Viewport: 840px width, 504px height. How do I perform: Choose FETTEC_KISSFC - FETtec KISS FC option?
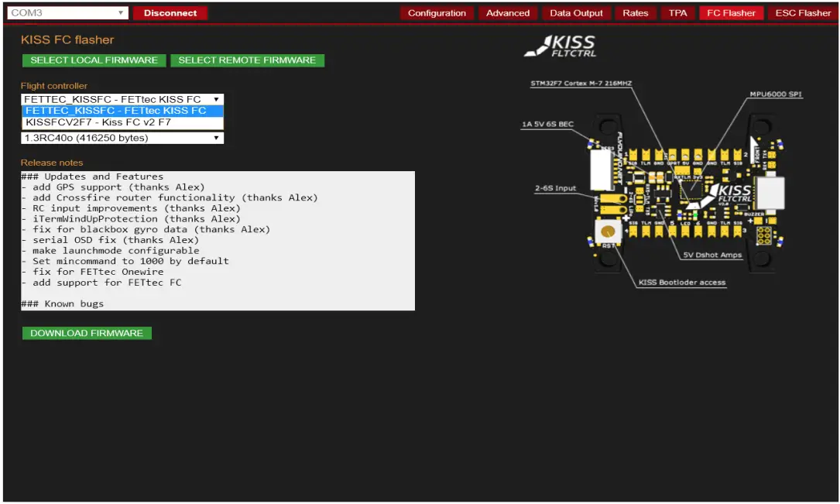tap(122, 111)
